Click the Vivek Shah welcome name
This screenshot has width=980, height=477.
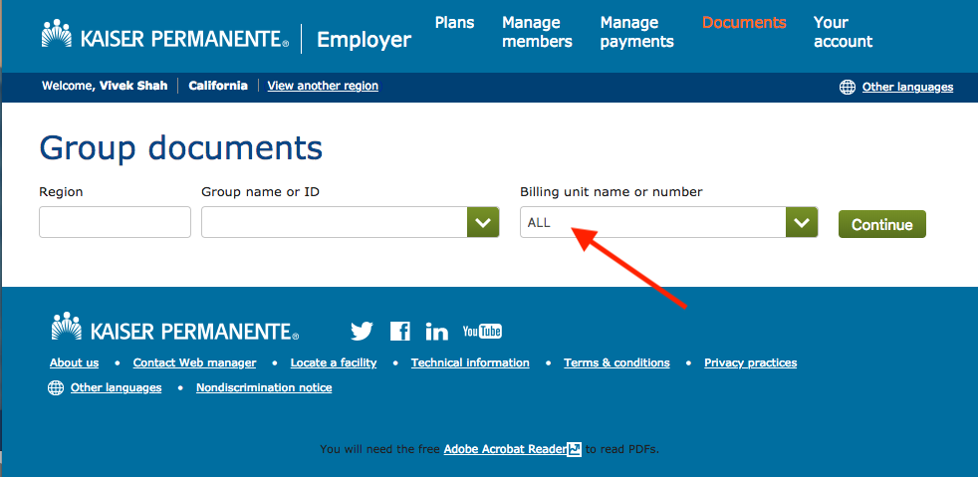pyautogui.click(x=133, y=86)
